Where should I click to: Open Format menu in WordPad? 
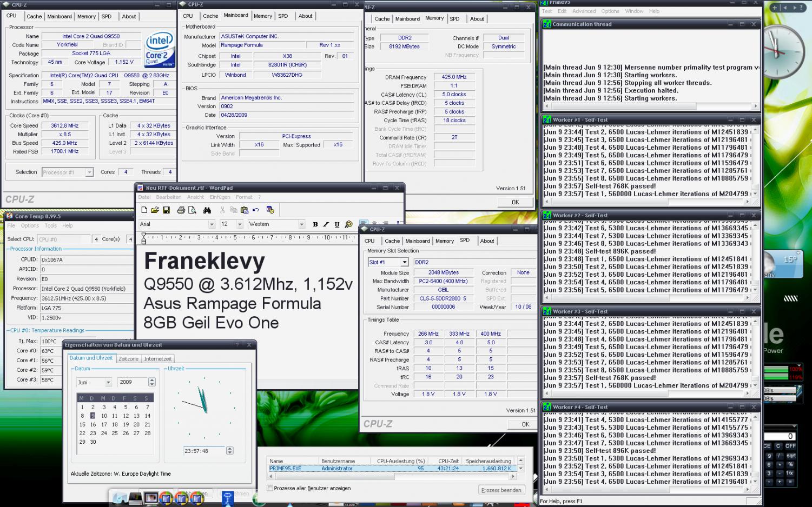click(244, 197)
